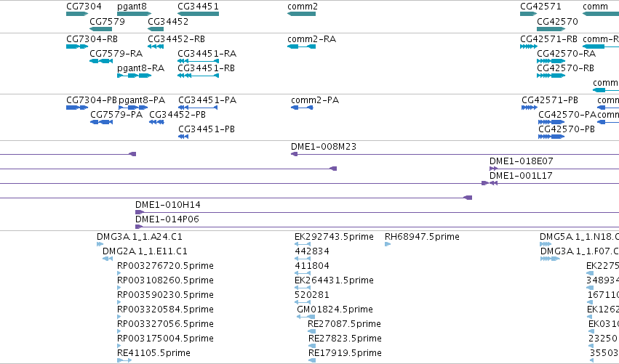Open the comm2-RA transcript label
Screen dimensions: 619x364
(312, 39)
